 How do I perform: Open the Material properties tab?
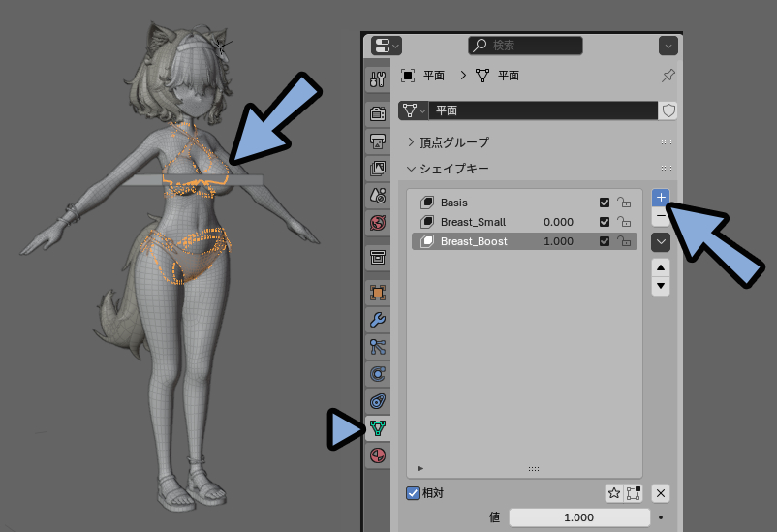378,455
